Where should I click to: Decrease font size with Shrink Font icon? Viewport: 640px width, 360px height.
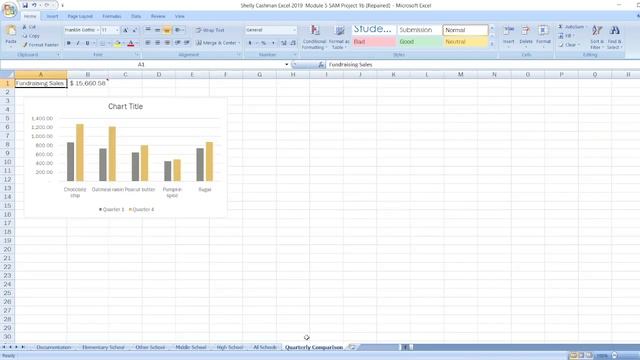[x=134, y=30]
